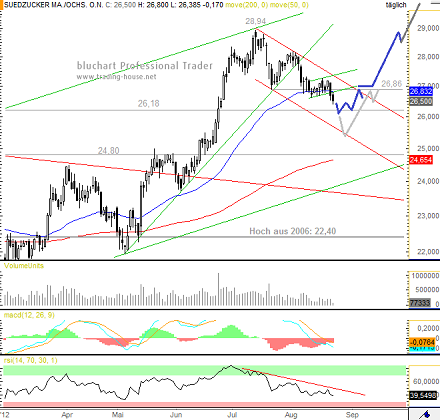Screen dimensions: 440x420
Task: Click the 29,000 price axis label
Action: (428, 28)
